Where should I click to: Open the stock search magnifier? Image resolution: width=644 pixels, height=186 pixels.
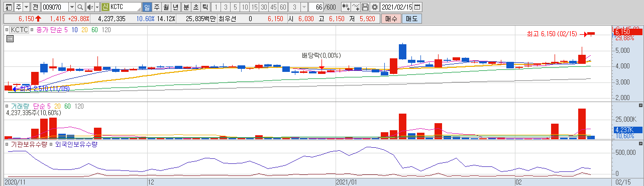81,7
